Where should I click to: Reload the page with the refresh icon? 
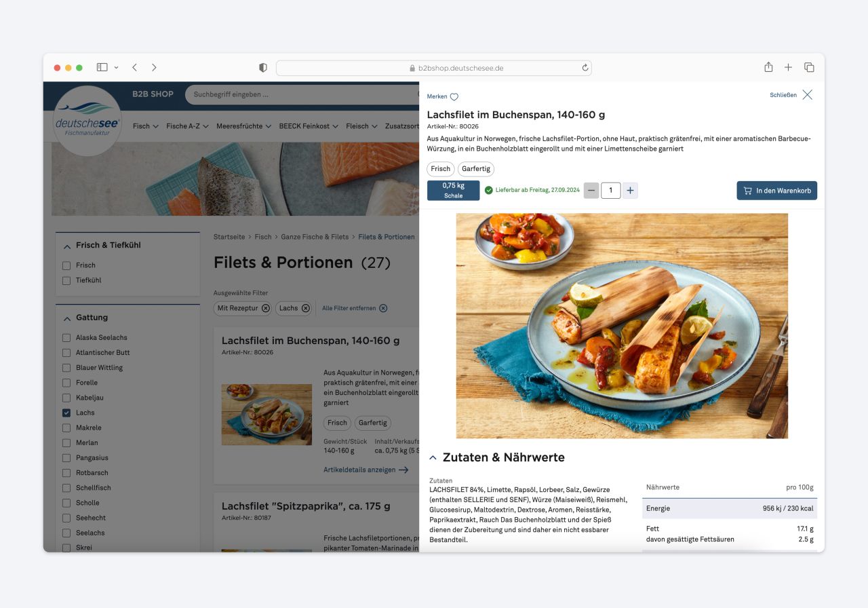pyautogui.click(x=585, y=68)
